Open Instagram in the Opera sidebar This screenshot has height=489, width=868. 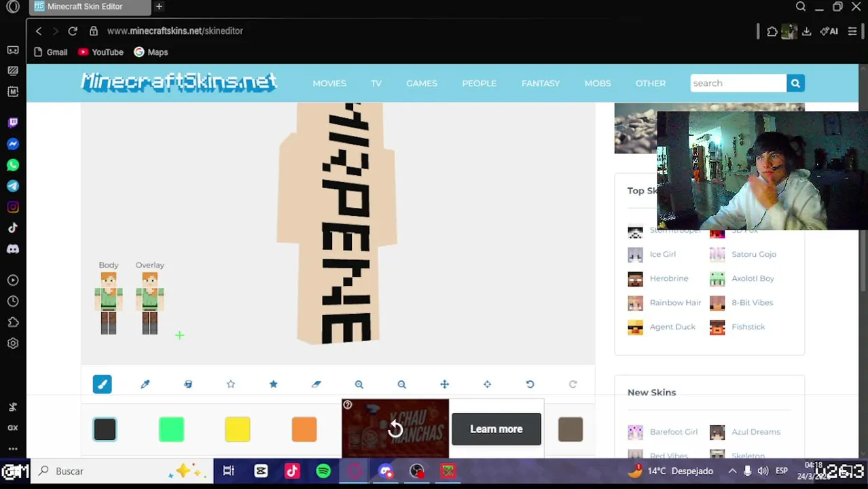[13, 207]
